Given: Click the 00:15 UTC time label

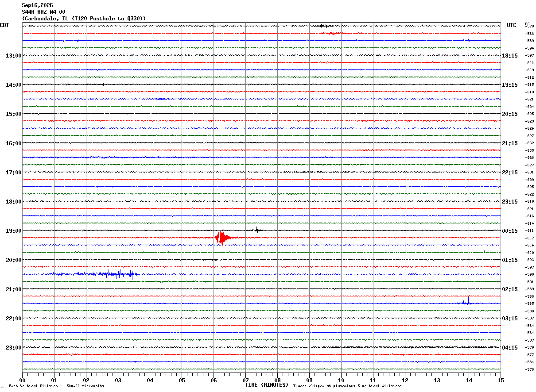Looking at the screenshot, I should (510, 231).
